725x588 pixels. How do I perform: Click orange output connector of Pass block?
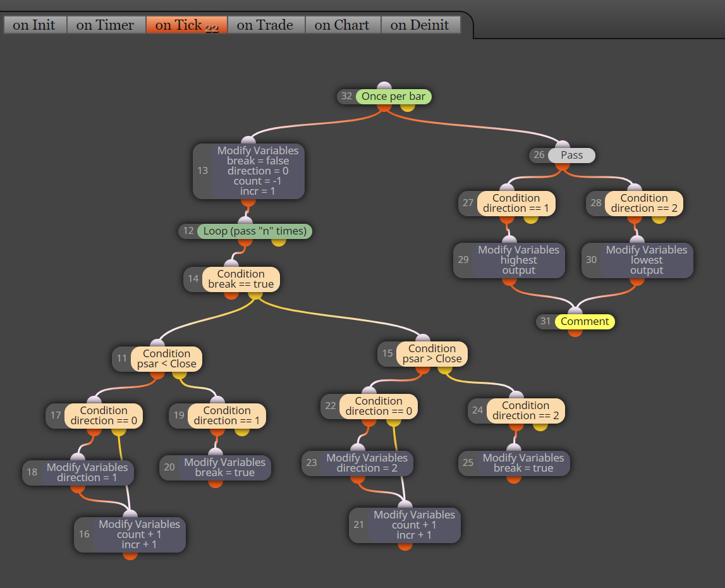click(563, 166)
